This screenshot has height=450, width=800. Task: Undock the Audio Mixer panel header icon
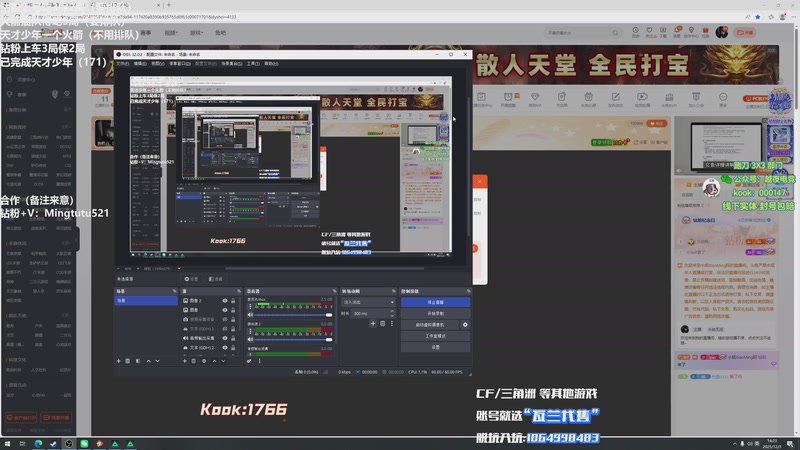point(334,291)
